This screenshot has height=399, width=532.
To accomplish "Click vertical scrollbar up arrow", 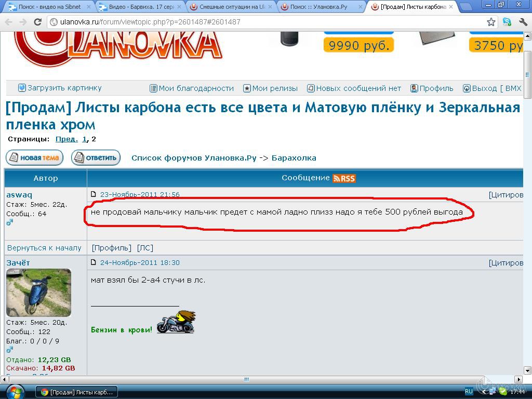I will (x=527, y=36).
